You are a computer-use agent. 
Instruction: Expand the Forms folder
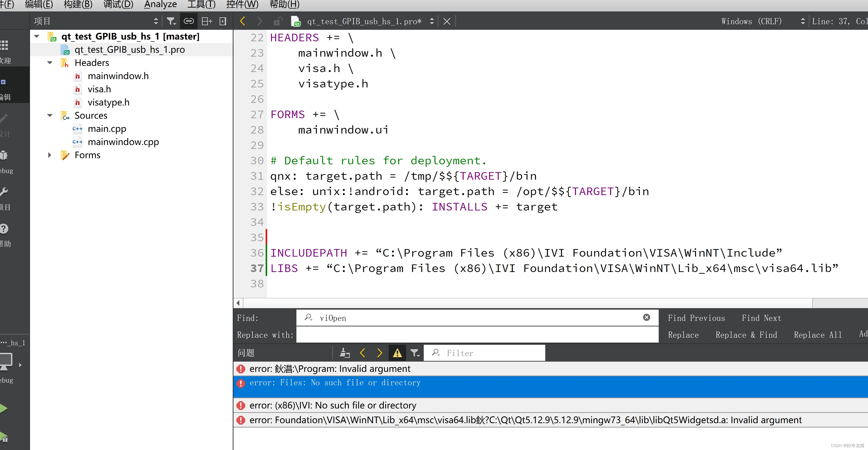click(x=50, y=155)
